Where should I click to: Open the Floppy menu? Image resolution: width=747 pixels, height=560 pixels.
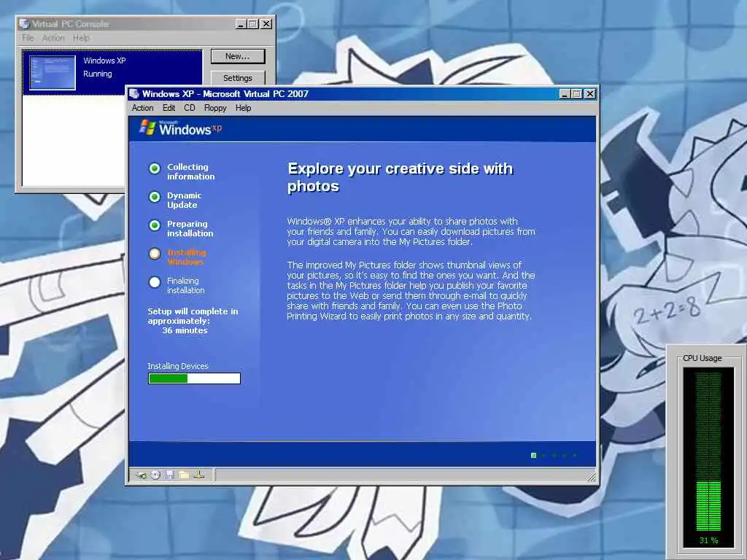pyautogui.click(x=215, y=108)
